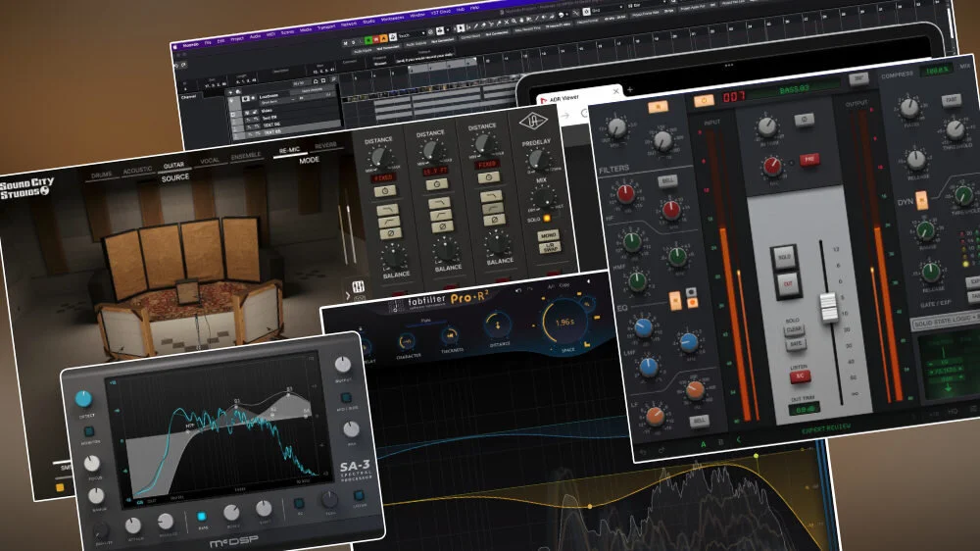Screen dimensions: 980x551
Task: Click the high-cut filter button on first mic channel
Action: pos(388,210)
